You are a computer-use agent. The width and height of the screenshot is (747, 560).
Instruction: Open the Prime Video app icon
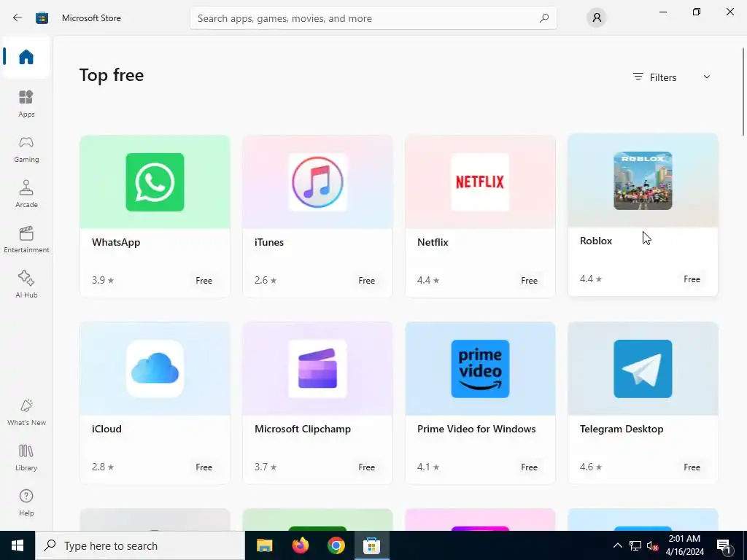click(x=480, y=368)
